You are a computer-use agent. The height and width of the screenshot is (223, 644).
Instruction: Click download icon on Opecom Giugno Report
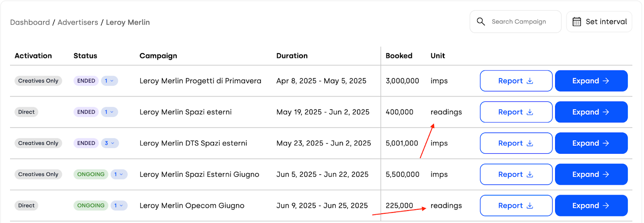click(x=530, y=206)
